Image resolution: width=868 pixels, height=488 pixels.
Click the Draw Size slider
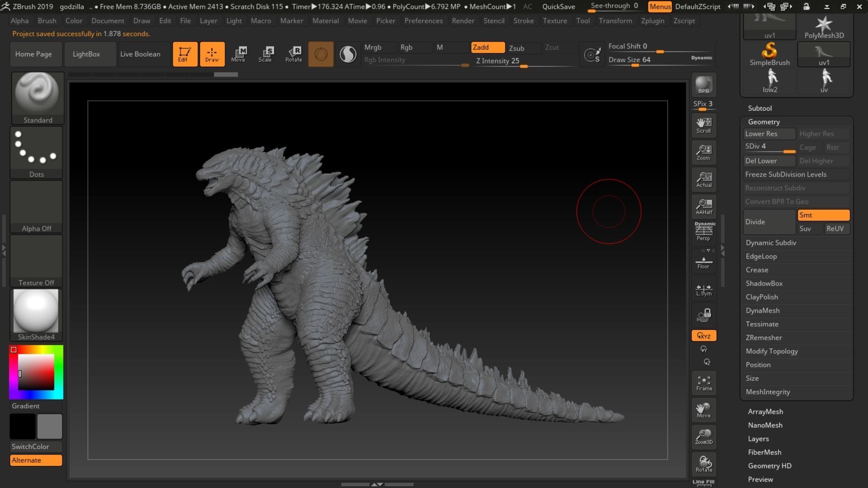660,60
